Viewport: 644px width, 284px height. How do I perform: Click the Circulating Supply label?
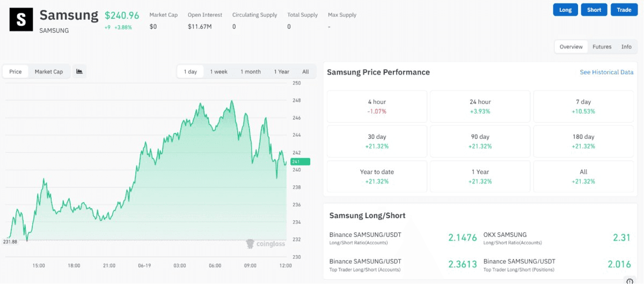point(254,15)
